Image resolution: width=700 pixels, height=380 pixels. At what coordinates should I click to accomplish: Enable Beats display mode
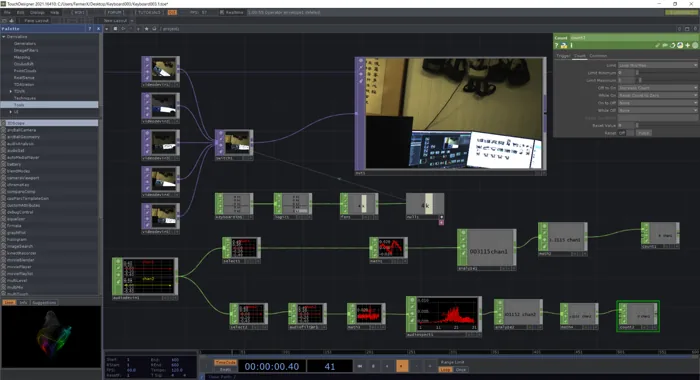click(x=225, y=370)
